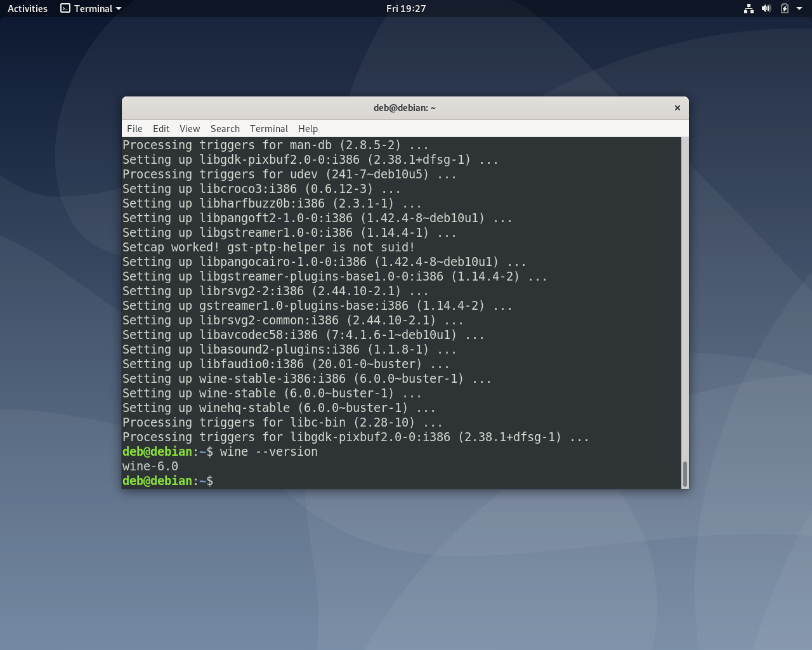Click 'Setting up libharfbuzz0b:i386' line
Viewport: 812px width, 650px height.
[x=272, y=204]
